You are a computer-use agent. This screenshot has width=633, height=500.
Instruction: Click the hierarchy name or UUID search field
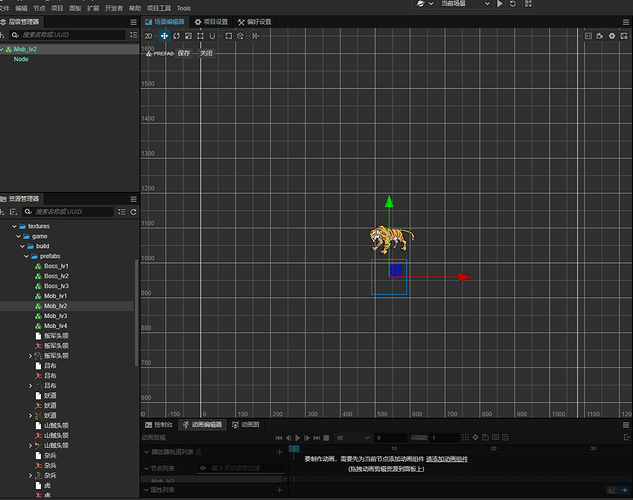[67, 35]
